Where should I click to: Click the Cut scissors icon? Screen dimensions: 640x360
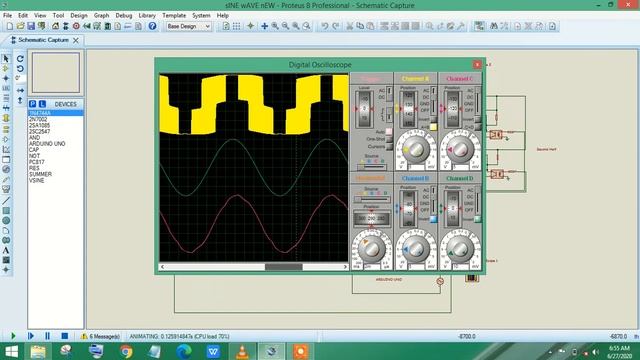[350, 26]
